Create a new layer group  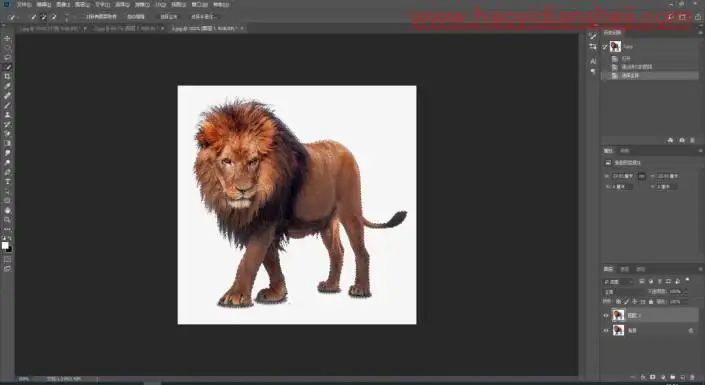pyautogui.click(x=673, y=377)
